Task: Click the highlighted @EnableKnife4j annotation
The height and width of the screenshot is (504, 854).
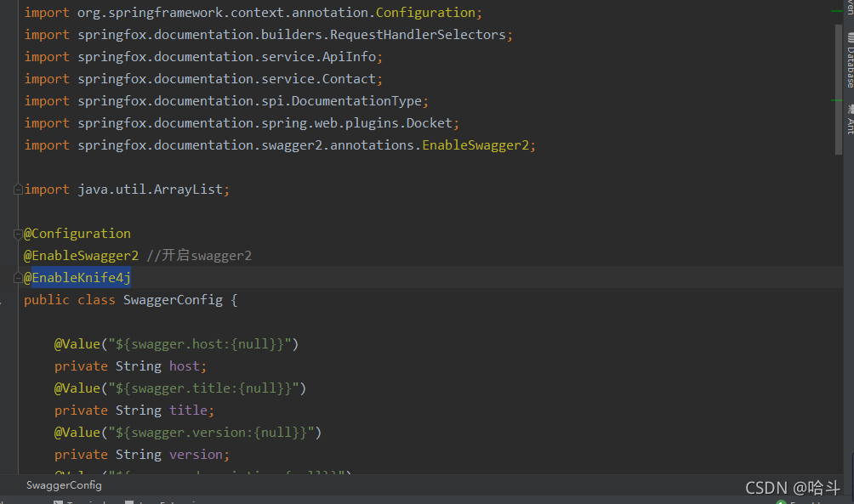Action: (x=77, y=278)
